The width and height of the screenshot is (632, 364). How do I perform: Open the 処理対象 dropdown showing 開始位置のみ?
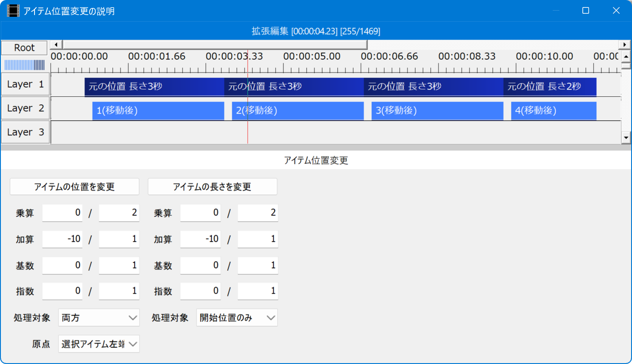tap(237, 318)
